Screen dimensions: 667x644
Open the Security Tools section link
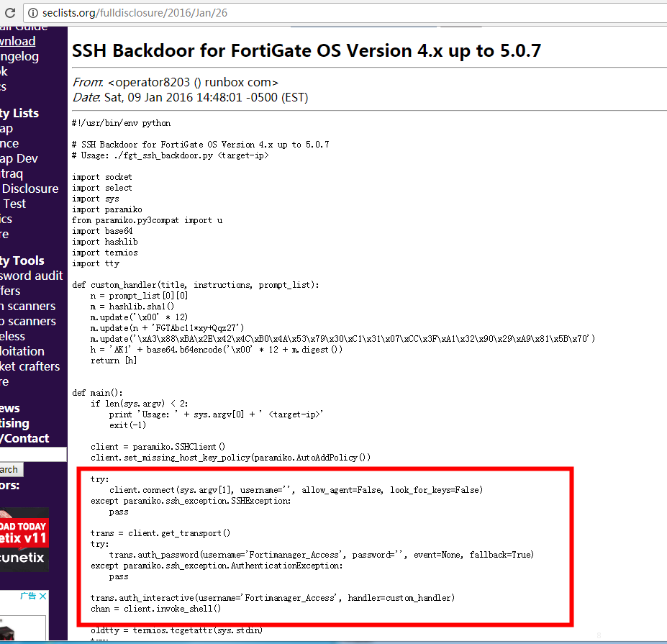[x=22, y=260]
